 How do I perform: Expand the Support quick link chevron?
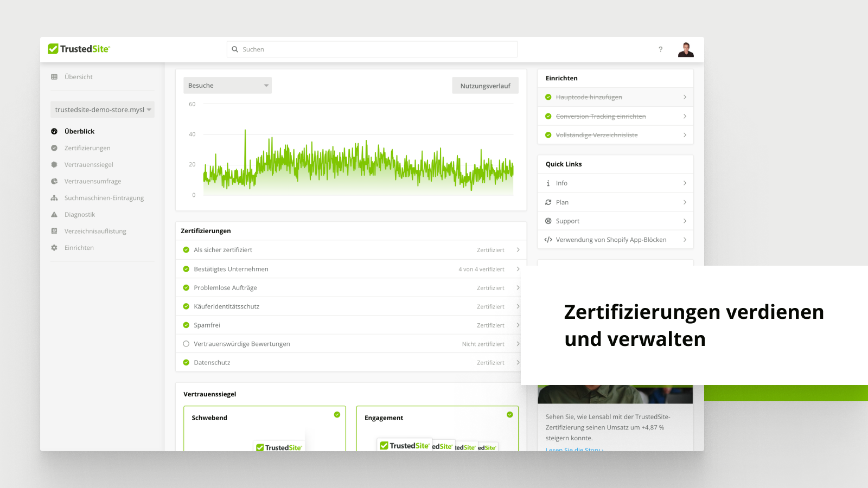tap(685, 221)
